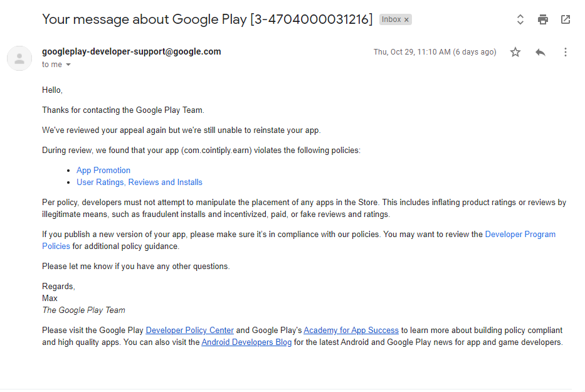This screenshot has width=585, height=392.
Task: Click the email subject heading
Action: (x=207, y=19)
